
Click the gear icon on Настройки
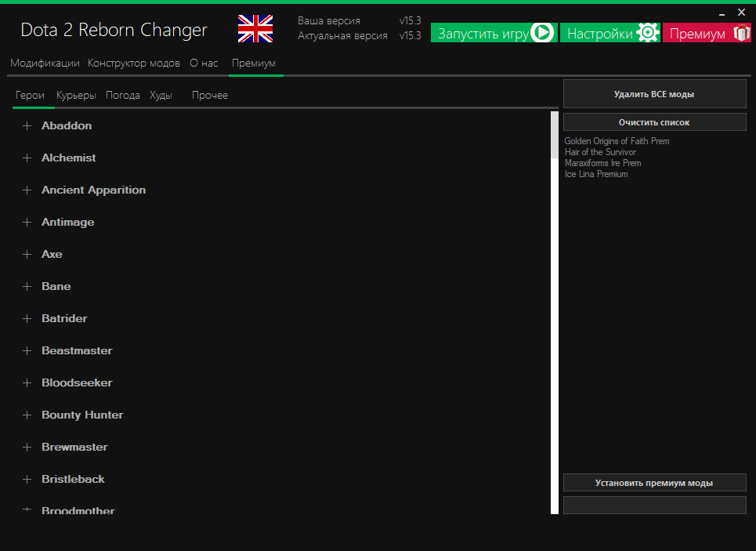648,33
